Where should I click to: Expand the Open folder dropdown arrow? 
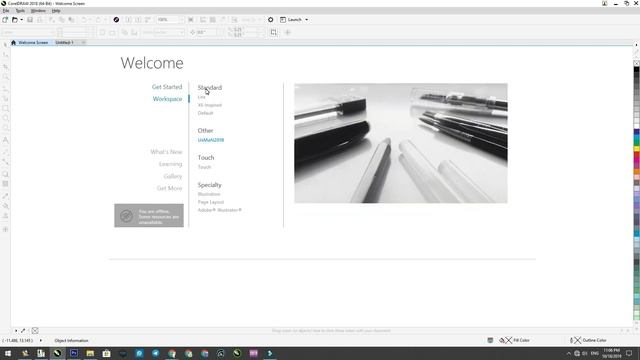[x=21, y=20]
